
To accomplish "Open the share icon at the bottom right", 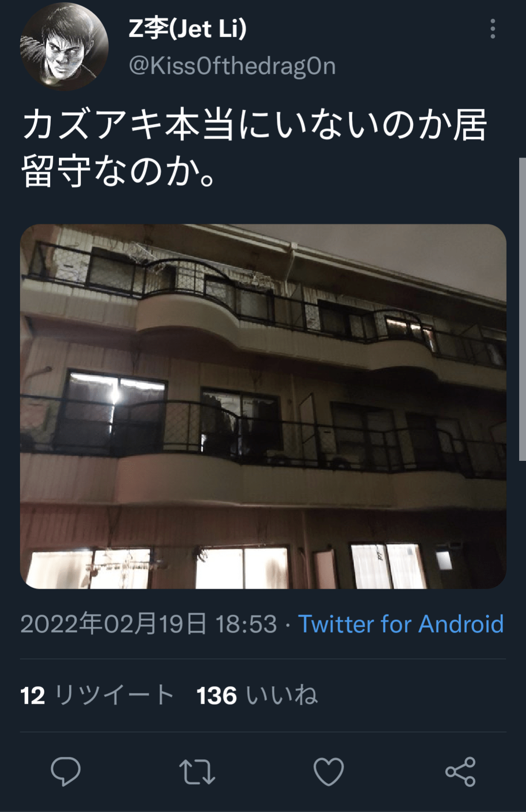I will click(460, 772).
